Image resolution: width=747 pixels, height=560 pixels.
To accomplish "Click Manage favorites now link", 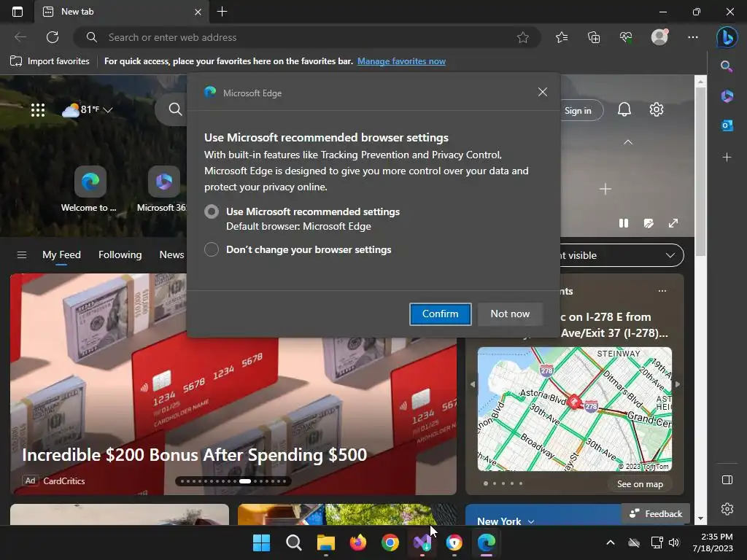I will (401, 61).
